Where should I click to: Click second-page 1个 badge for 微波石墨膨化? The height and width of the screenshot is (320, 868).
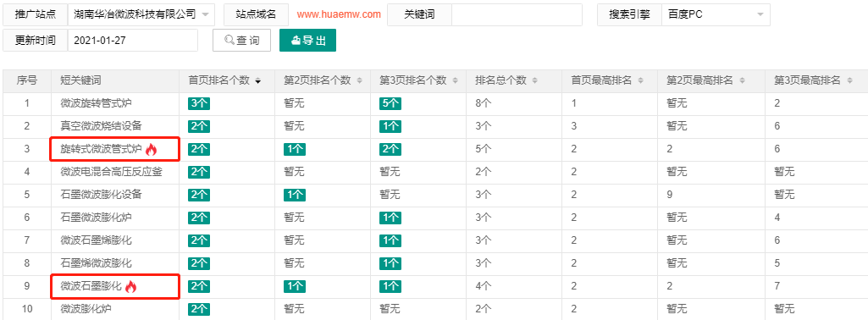295,286
